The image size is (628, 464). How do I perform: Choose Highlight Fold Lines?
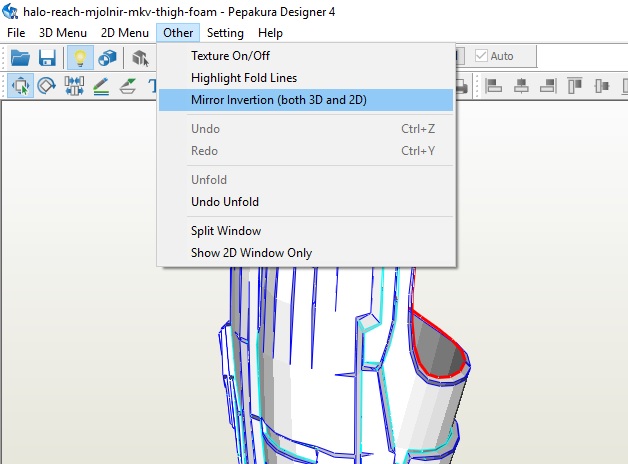(306, 78)
